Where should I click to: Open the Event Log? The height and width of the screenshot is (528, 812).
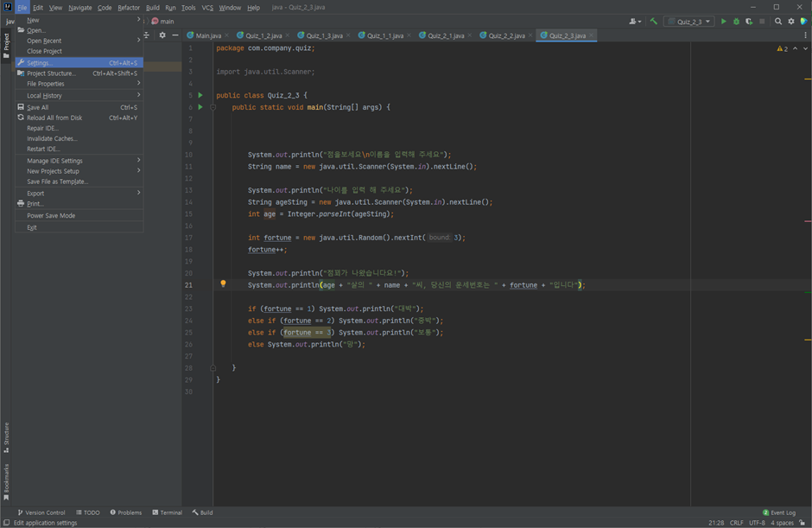[x=780, y=512]
